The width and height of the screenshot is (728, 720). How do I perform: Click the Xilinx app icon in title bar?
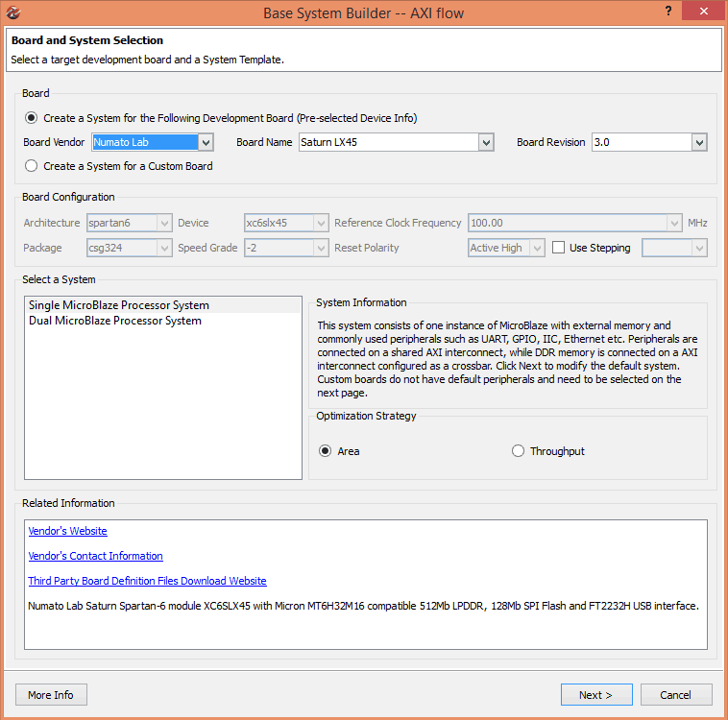(x=13, y=13)
